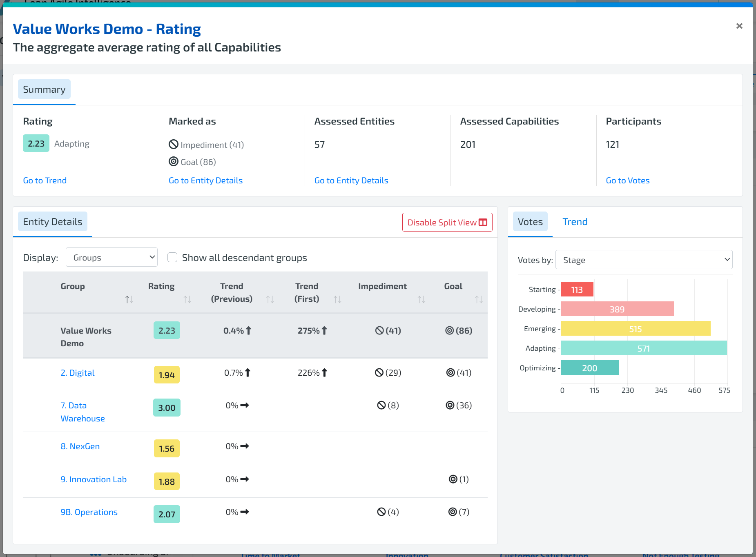Close the Rating dialog with the X
The width and height of the screenshot is (756, 557).
pyautogui.click(x=739, y=26)
